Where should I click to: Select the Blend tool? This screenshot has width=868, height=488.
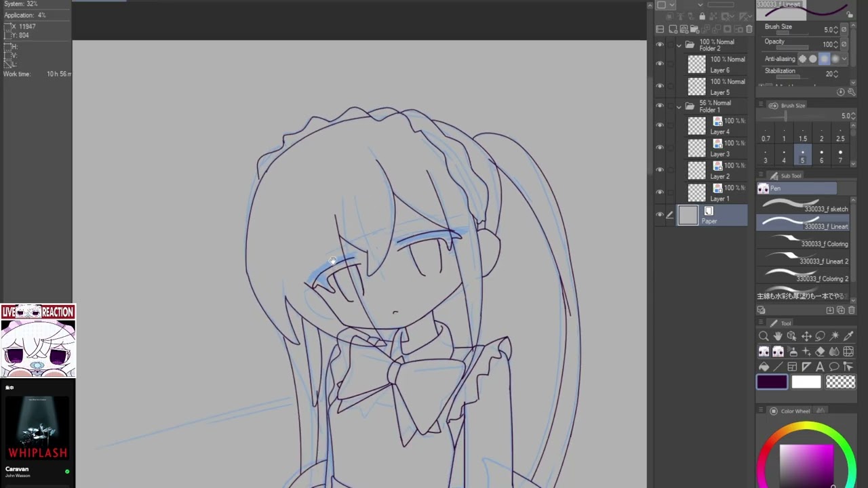834,352
